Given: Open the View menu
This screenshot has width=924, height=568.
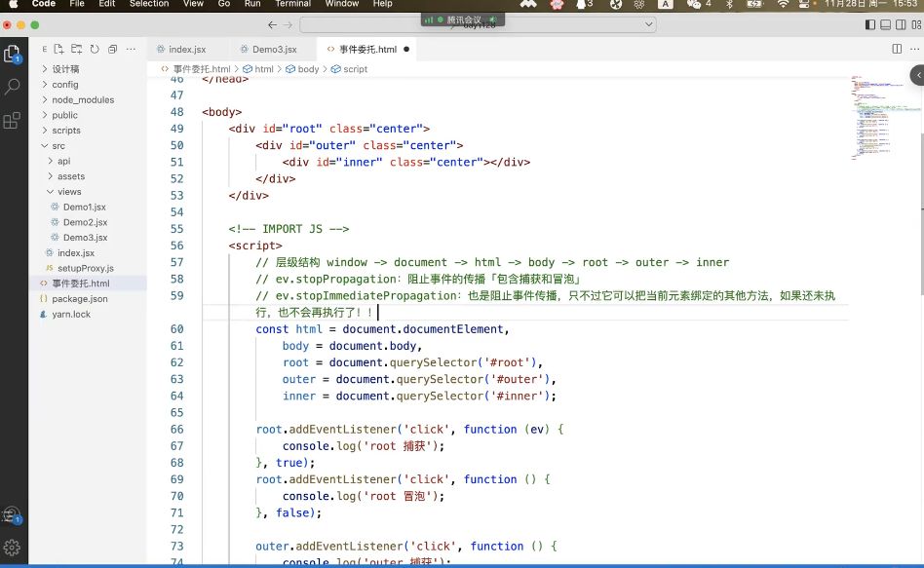Looking at the screenshot, I should [193, 4].
